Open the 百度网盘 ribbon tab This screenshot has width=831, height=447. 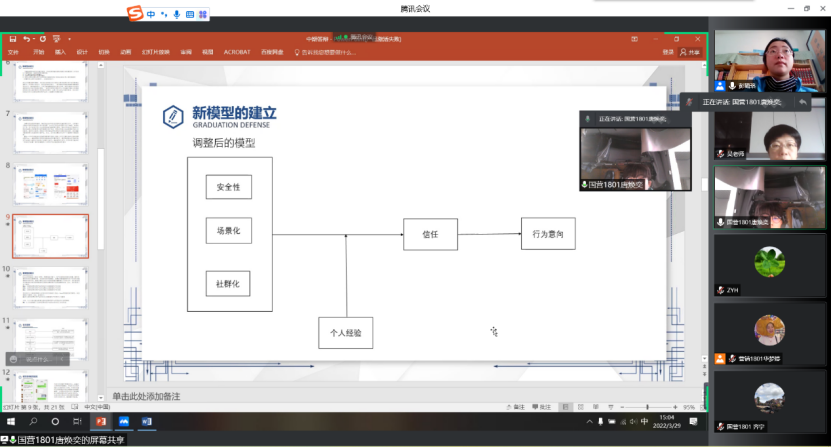pyautogui.click(x=272, y=52)
